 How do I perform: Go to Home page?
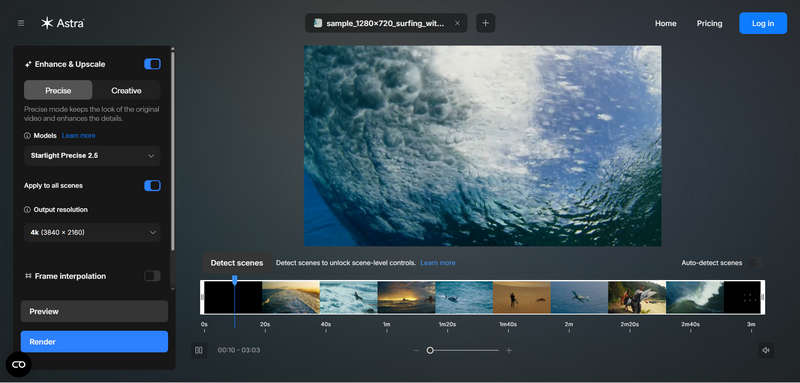click(665, 23)
